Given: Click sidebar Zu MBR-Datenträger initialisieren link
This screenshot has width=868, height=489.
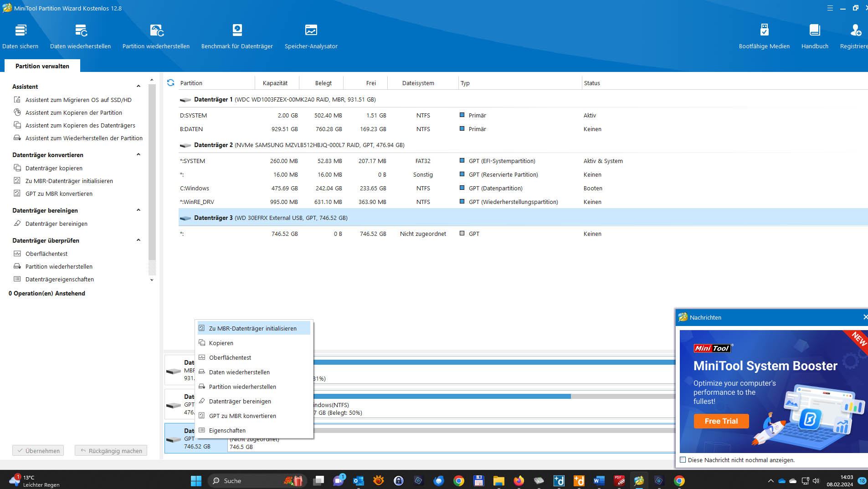Looking at the screenshot, I should (x=69, y=181).
